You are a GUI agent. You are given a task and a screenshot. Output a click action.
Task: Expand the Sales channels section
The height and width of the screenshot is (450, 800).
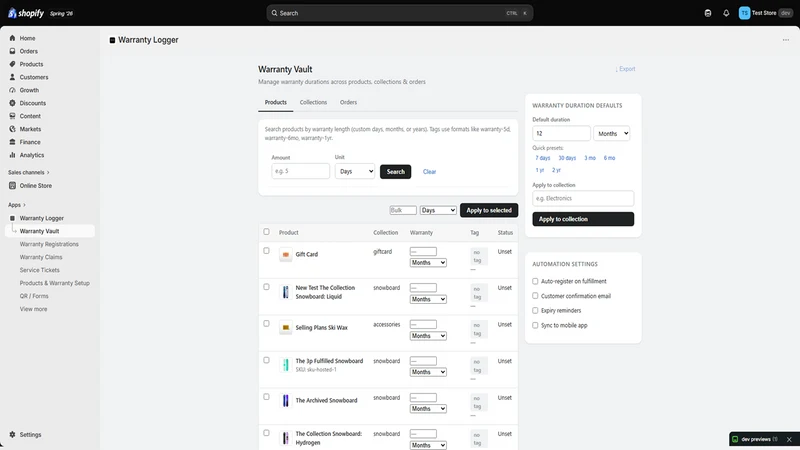point(29,172)
